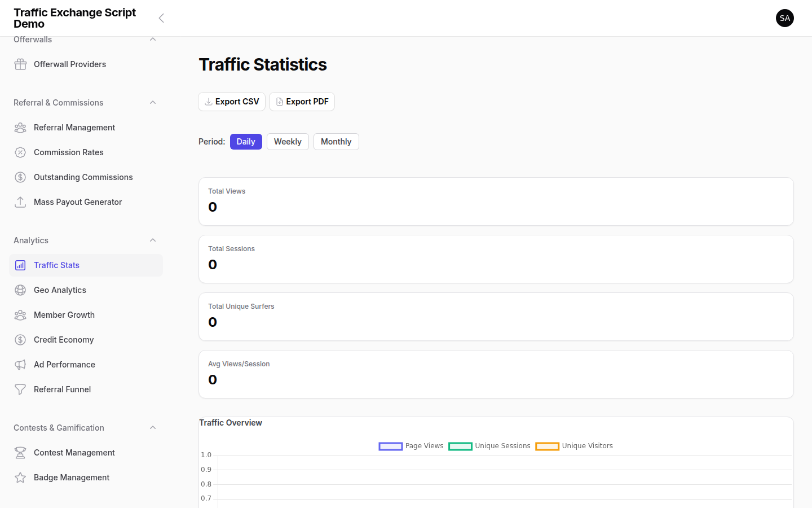Image resolution: width=812 pixels, height=508 pixels.
Task: Click the Member Growth people icon
Action: 20,314
